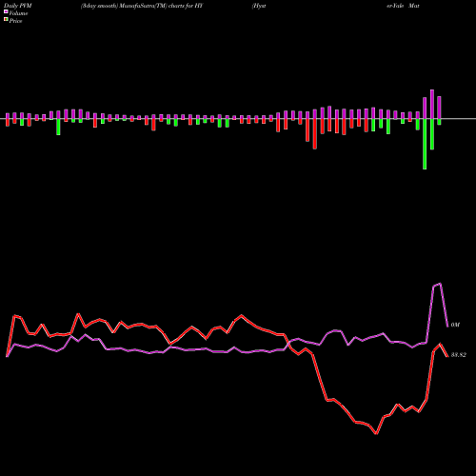Click the 'Daily PVM' title text
Image resolution: width=476 pixels, height=476 pixels.
tap(18, 6)
